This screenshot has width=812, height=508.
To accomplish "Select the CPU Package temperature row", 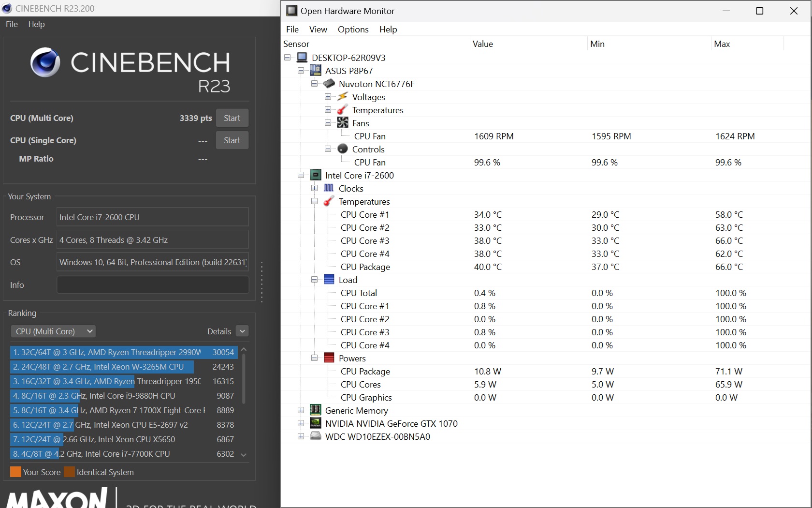I will coord(545,267).
